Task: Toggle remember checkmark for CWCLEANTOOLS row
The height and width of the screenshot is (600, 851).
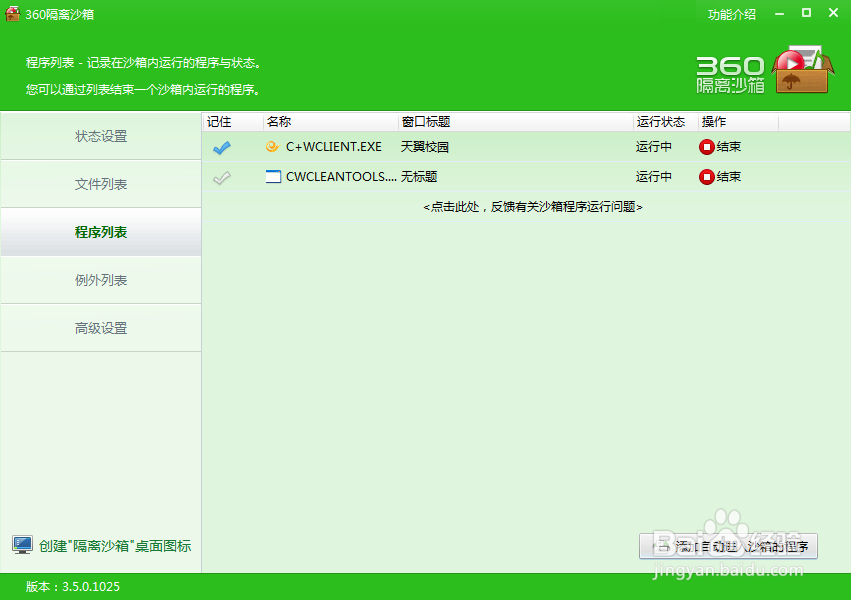Action: (221, 177)
